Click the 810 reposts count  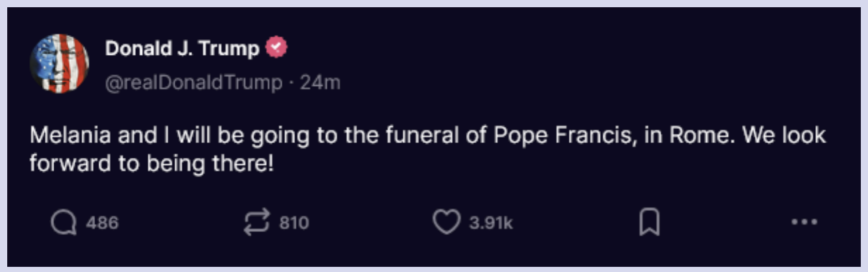(x=294, y=223)
